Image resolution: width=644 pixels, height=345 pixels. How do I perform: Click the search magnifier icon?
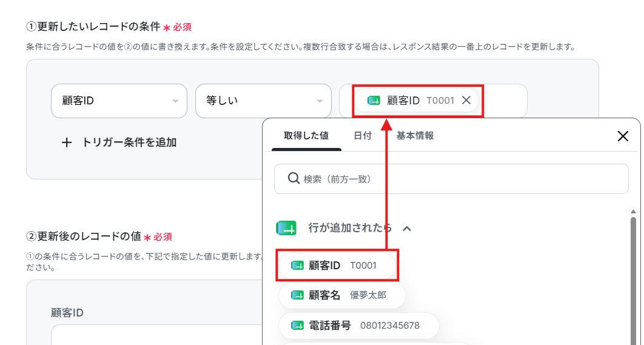293,179
